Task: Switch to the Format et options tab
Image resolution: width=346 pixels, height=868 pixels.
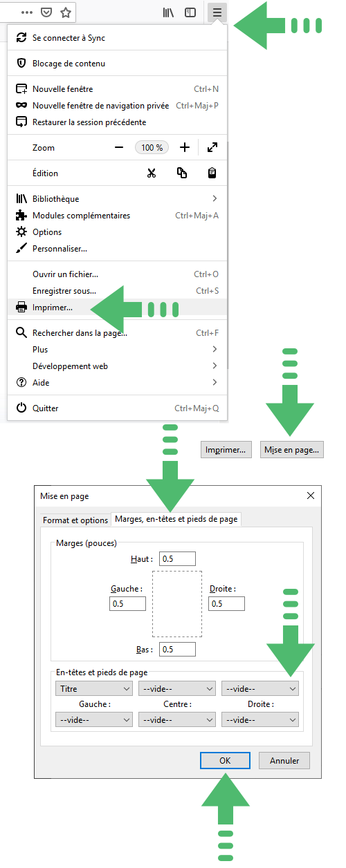Action: pyautogui.click(x=75, y=520)
